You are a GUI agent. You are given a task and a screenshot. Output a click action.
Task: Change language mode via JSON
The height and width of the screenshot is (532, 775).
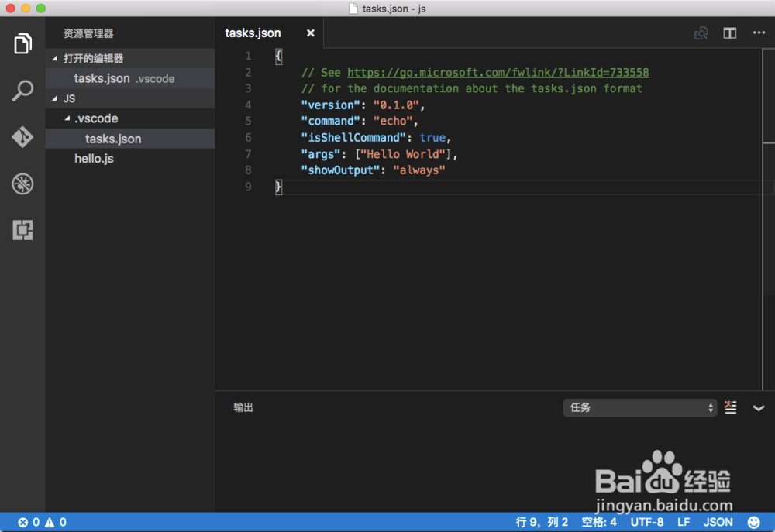pyautogui.click(x=718, y=522)
